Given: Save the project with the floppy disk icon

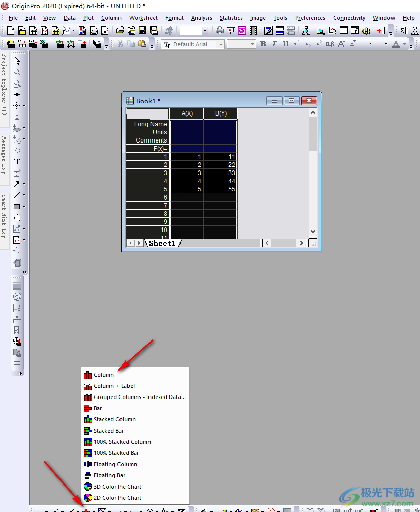Looking at the screenshot, I should point(142,31).
